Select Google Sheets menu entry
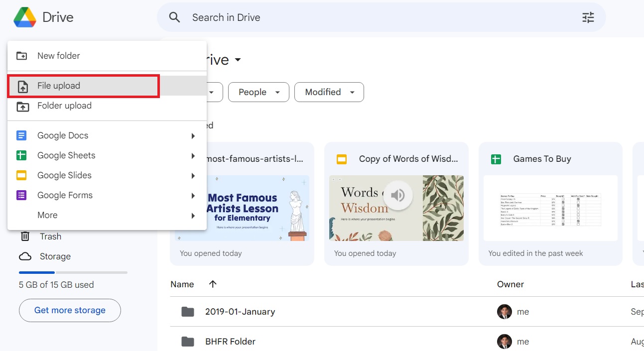The width and height of the screenshot is (644, 351). pos(107,155)
